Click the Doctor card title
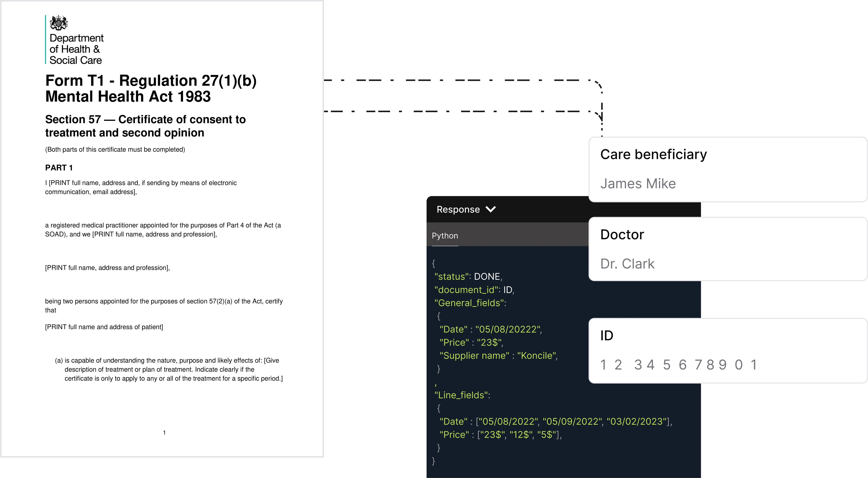Image resolution: width=868 pixels, height=478 pixels. click(622, 235)
